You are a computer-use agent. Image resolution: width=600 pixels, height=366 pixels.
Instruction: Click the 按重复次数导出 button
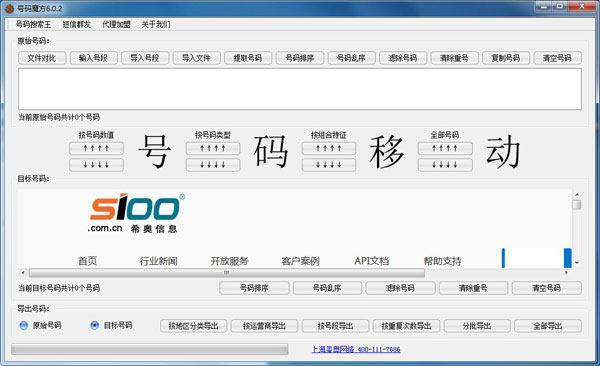pyautogui.click(x=406, y=326)
